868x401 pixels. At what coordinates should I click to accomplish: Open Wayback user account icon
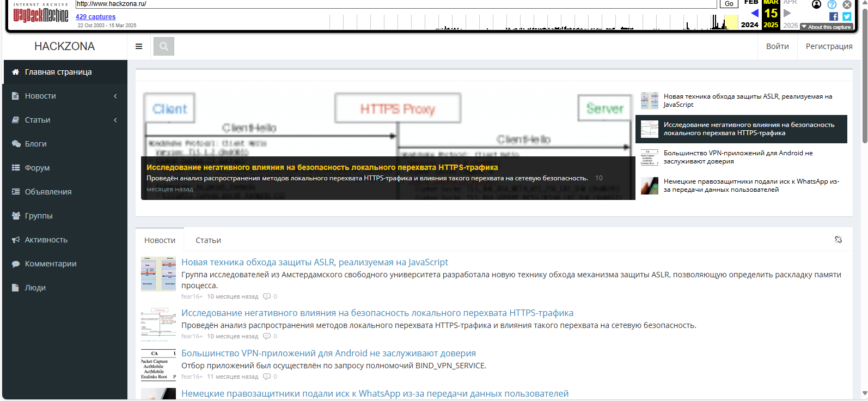pyautogui.click(x=816, y=4)
